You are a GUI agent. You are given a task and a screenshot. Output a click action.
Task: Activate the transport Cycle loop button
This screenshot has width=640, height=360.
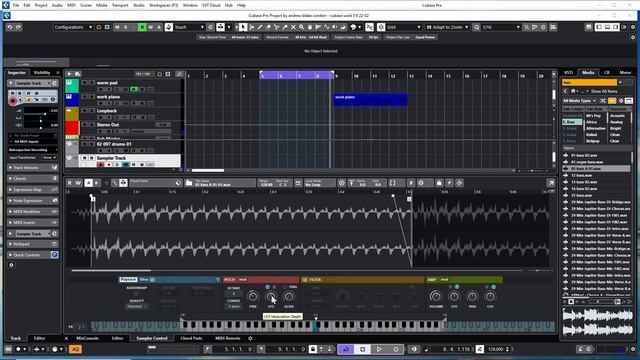tap(346, 349)
